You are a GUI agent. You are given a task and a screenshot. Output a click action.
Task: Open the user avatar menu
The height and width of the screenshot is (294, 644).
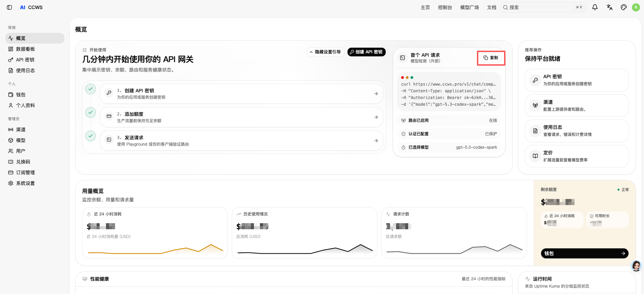click(x=636, y=7)
